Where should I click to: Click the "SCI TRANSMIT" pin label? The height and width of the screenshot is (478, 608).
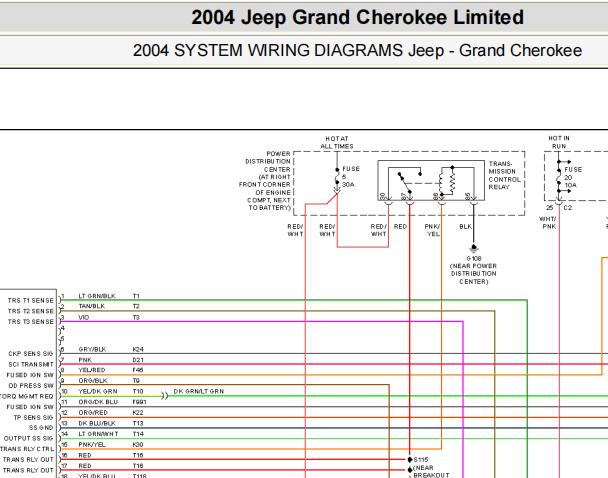[x=31, y=364]
